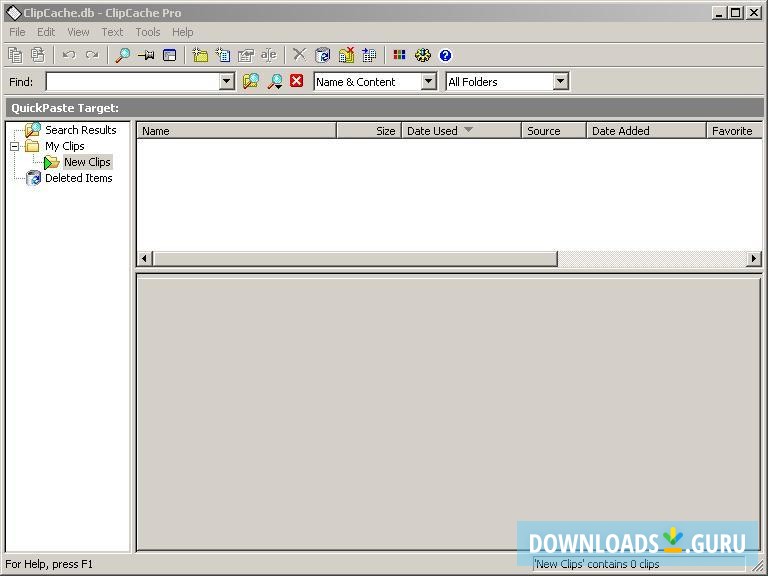Select the New Clips folder
This screenshot has height=576, width=768.
[87, 162]
